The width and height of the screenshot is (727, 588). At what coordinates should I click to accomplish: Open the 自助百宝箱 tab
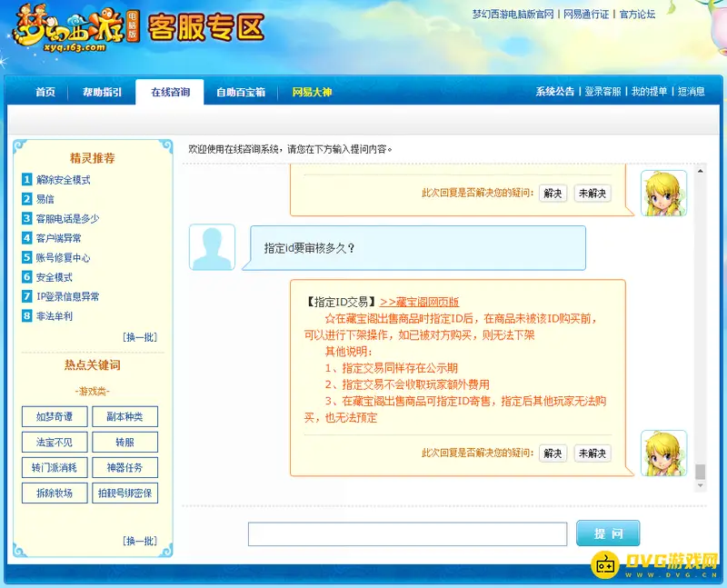pyautogui.click(x=241, y=92)
